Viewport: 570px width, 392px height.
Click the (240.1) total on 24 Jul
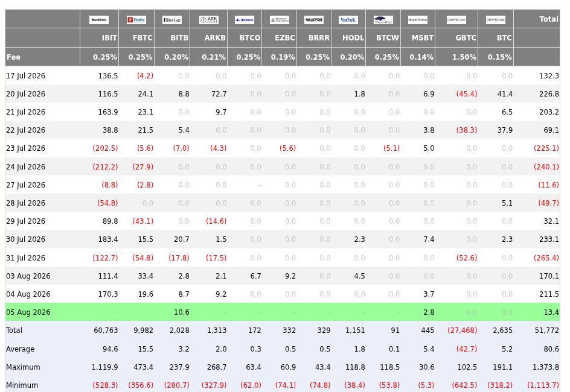pyautogui.click(x=546, y=167)
